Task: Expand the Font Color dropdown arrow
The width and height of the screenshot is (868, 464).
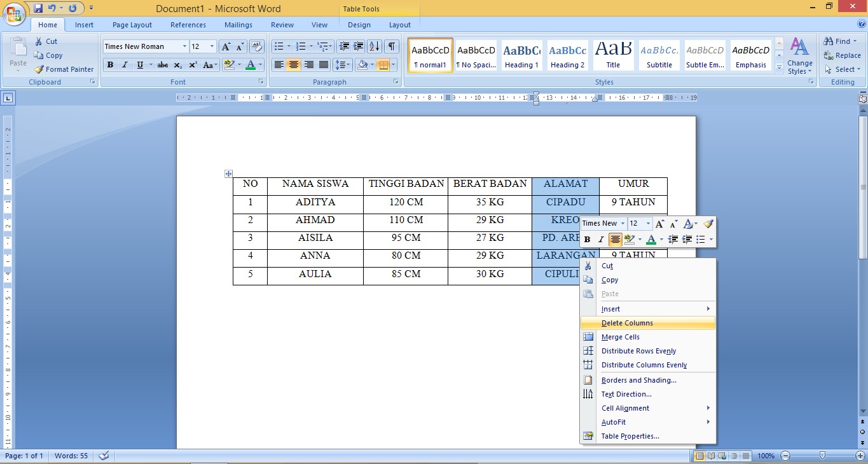Action: tap(259, 65)
